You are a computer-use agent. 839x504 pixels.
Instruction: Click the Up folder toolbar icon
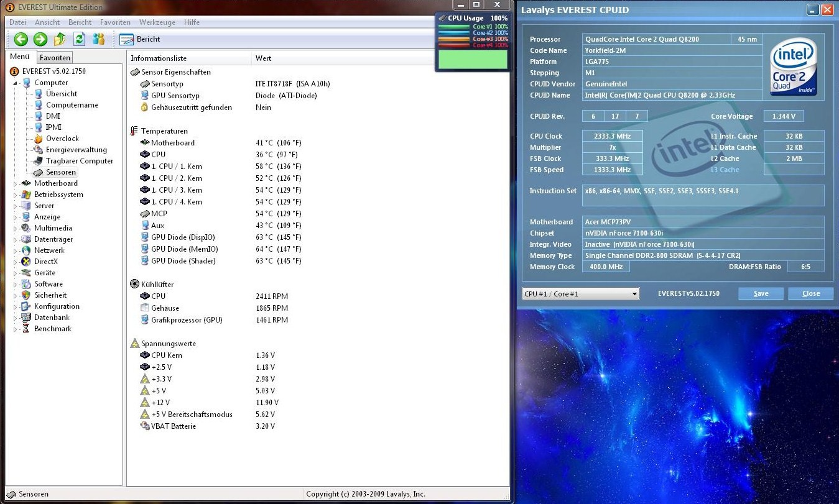(x=60, y=39)
